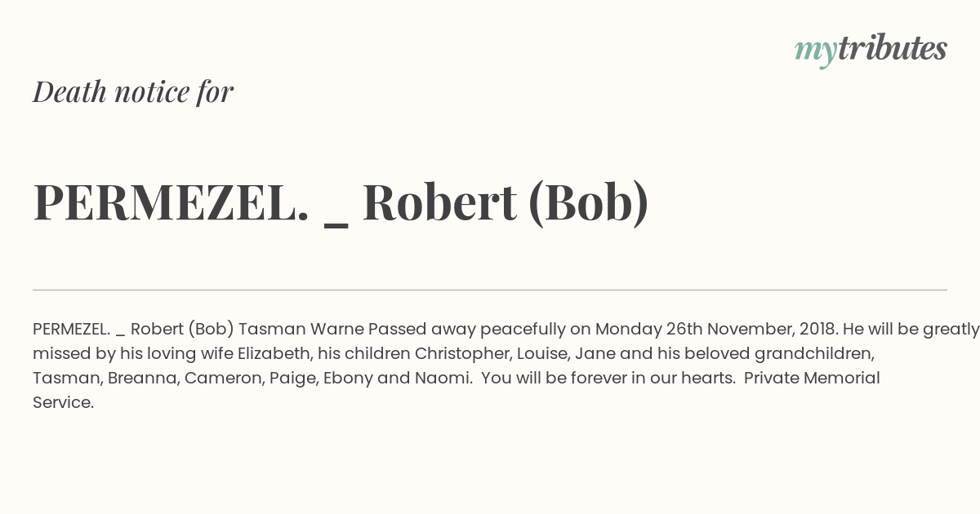Viewport: 980px width, 514px height.
Task: Click the mytributes logo
Action: [871, 50]
